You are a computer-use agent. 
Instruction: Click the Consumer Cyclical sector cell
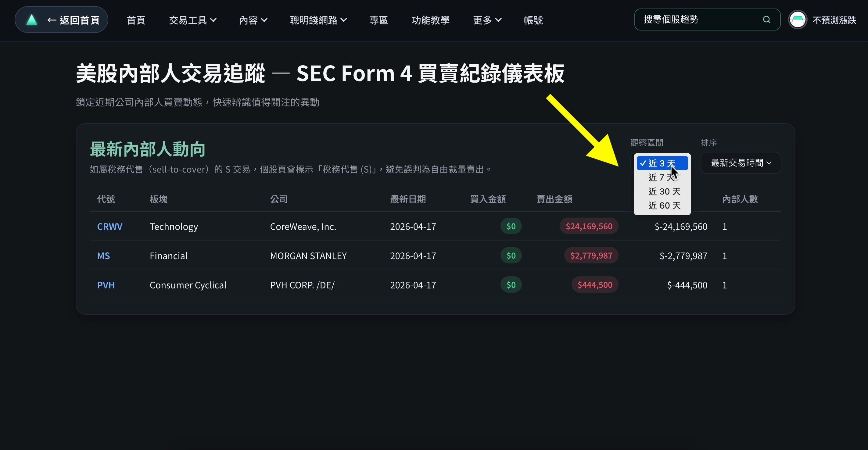click(x=188, y=285)
